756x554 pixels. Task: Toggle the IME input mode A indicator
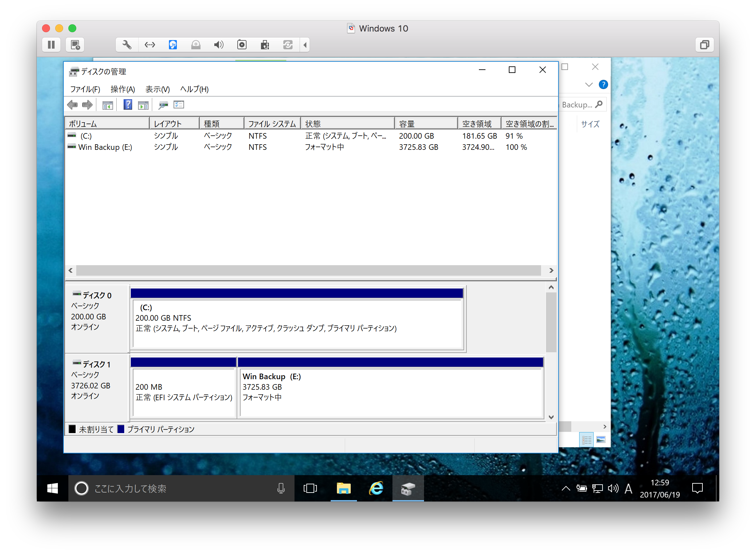point(628,489)
